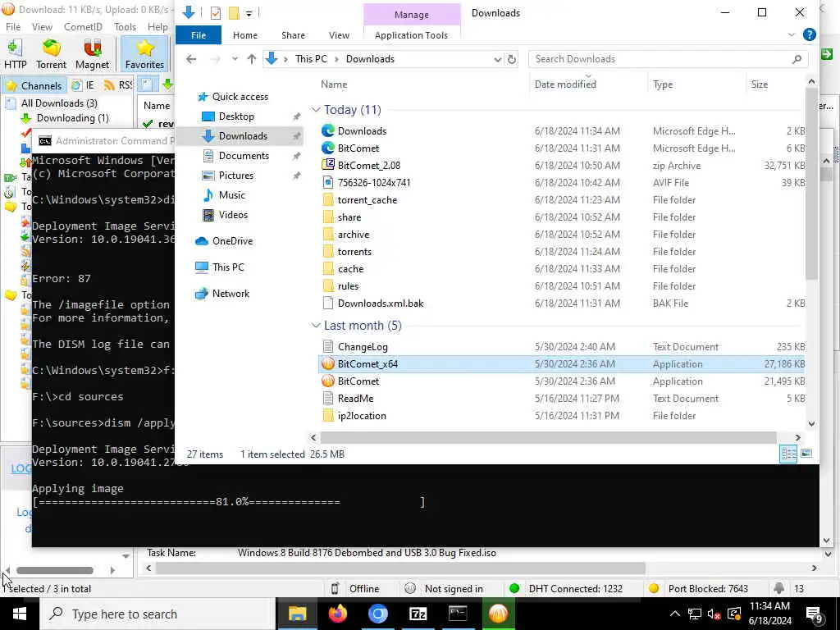
Task: Click the Properties quick access checkmark icon
Action: pyautogui.click(x=216, y=13)
